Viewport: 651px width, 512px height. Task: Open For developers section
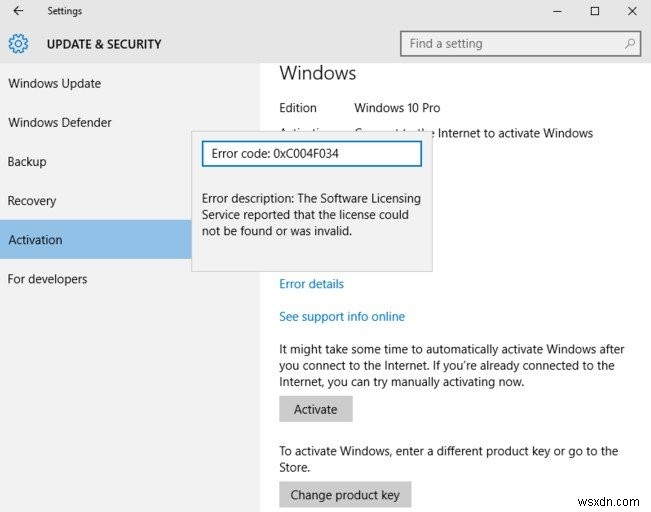(x=47, y=279)
